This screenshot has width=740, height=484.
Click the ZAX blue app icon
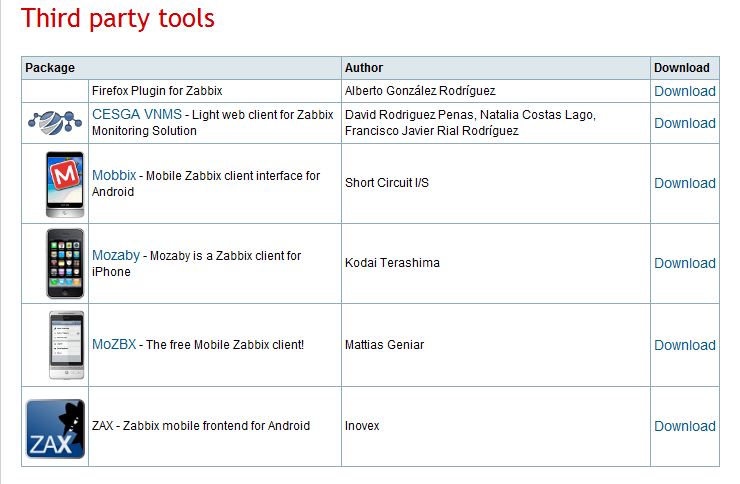click(x=55, y=428)
